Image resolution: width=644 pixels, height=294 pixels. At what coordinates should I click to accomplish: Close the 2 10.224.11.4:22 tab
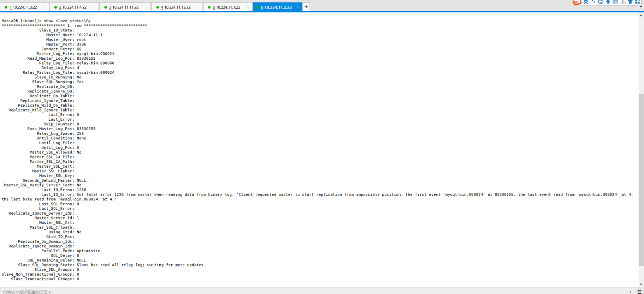click(94, 7)
